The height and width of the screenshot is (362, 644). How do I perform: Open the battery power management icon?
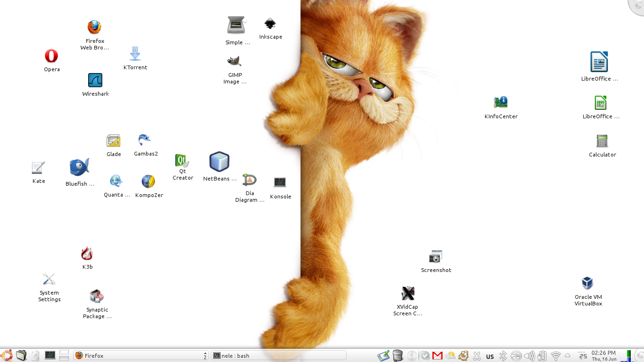click(x=542, y=356)
